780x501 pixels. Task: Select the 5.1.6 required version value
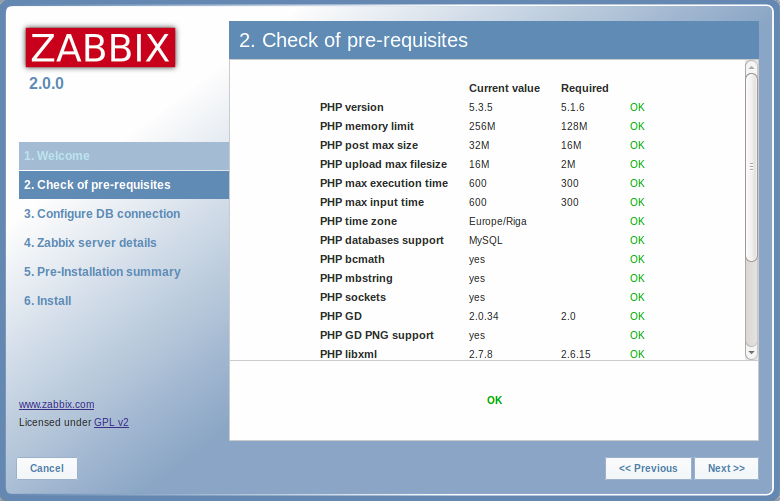(x=573, y=107)
